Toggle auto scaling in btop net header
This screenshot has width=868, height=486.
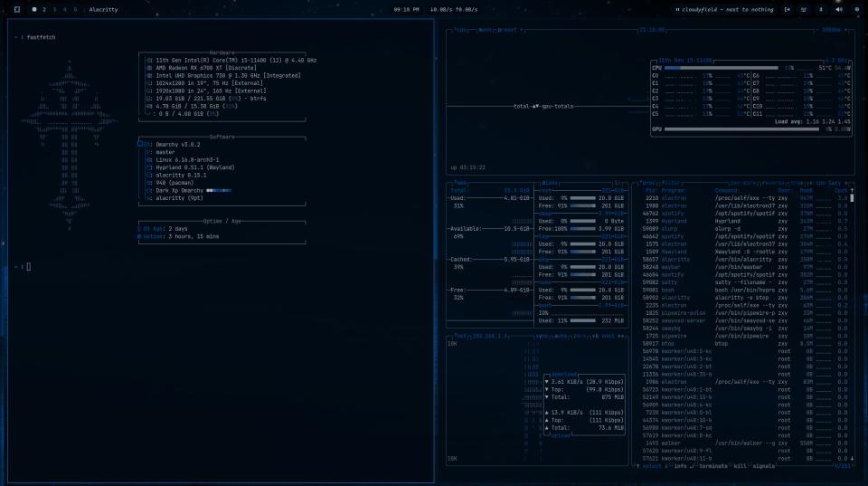pos(561,336)
